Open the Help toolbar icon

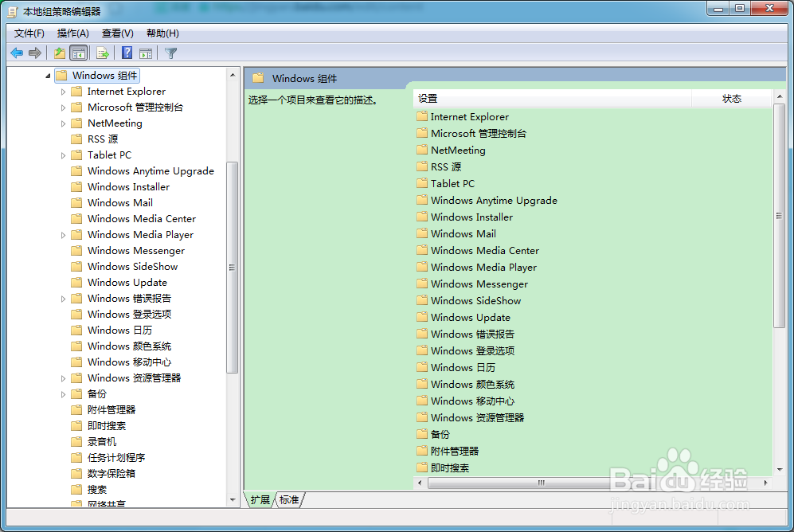(x=127, y=53)
